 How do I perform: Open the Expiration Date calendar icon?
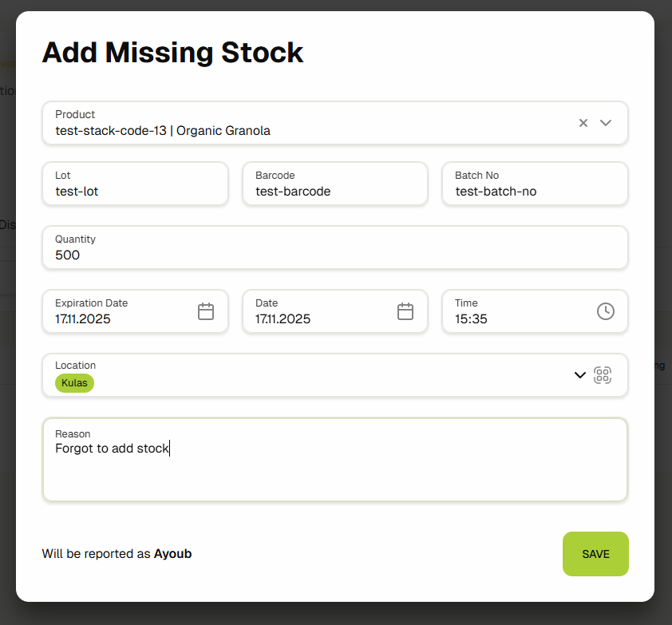(x=206, y=311)
